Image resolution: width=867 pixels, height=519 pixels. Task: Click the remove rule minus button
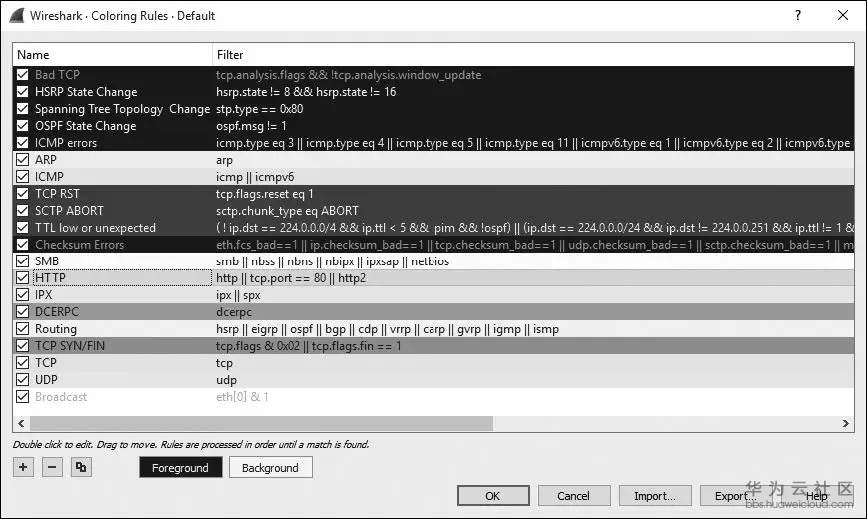pos(52,467)
